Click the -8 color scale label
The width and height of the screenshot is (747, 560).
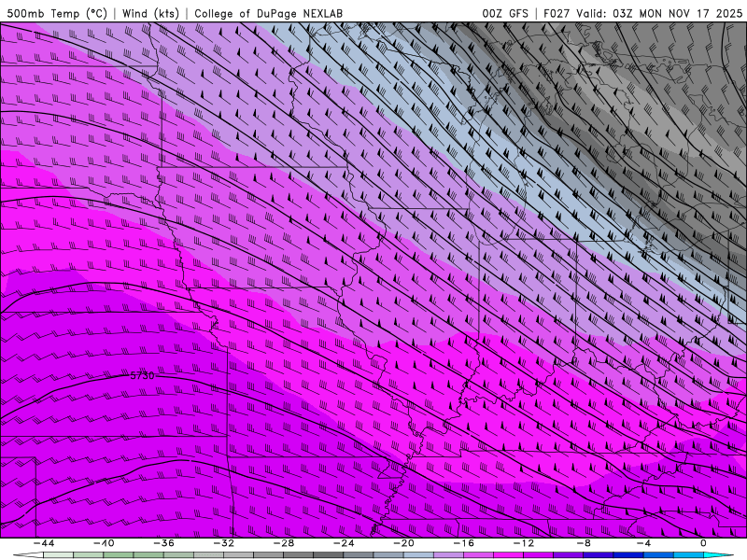[x=584, y=543]
